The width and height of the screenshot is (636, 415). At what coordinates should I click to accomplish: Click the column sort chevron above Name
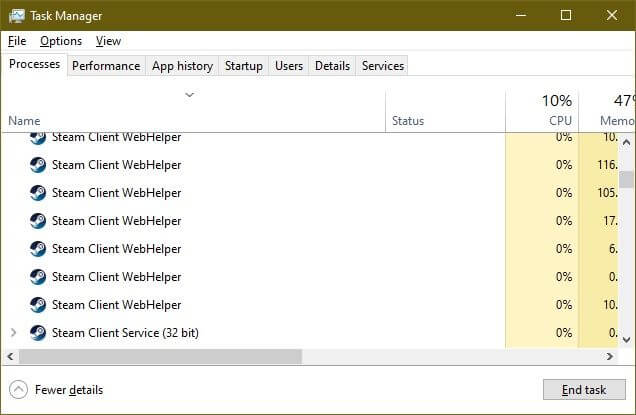(x=189, y=96)
